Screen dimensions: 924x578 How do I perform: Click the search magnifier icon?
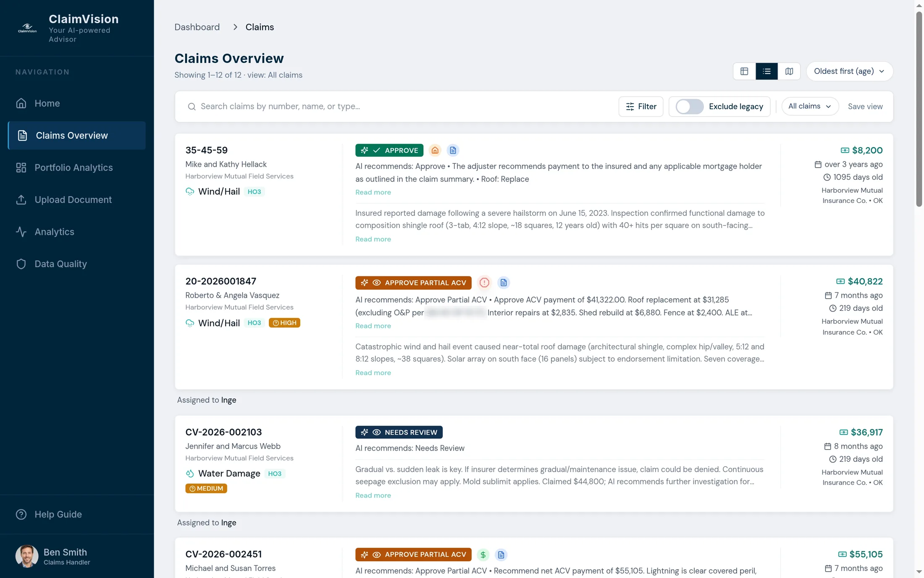coord(192,107)
